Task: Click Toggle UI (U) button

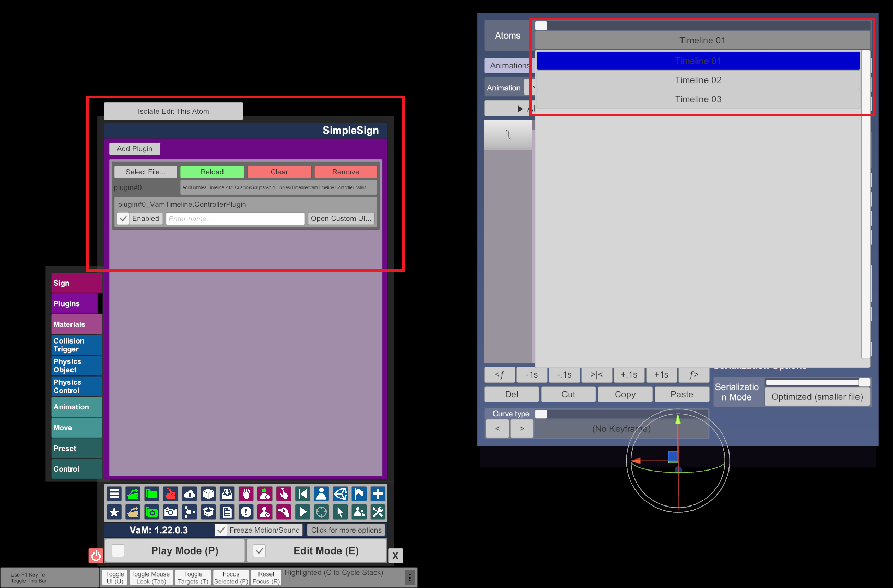Action: tap(115, 578)
